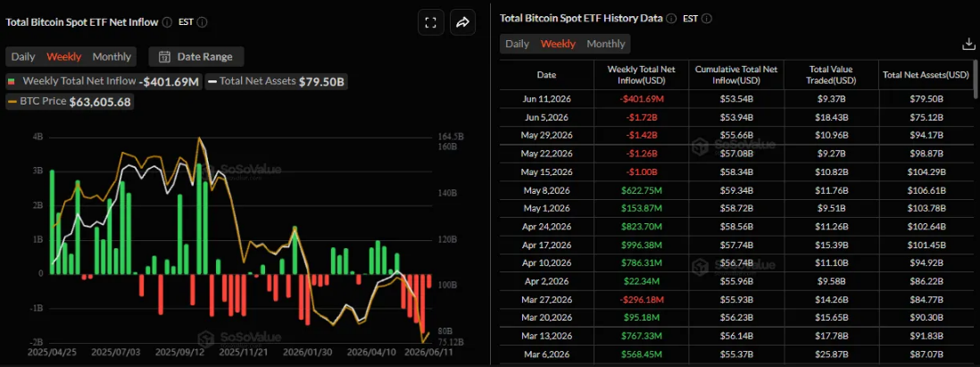This screenshot has width=980, height=367.
Task: Click the -$1.26B weekly inflow value
Action: point(641,154)
